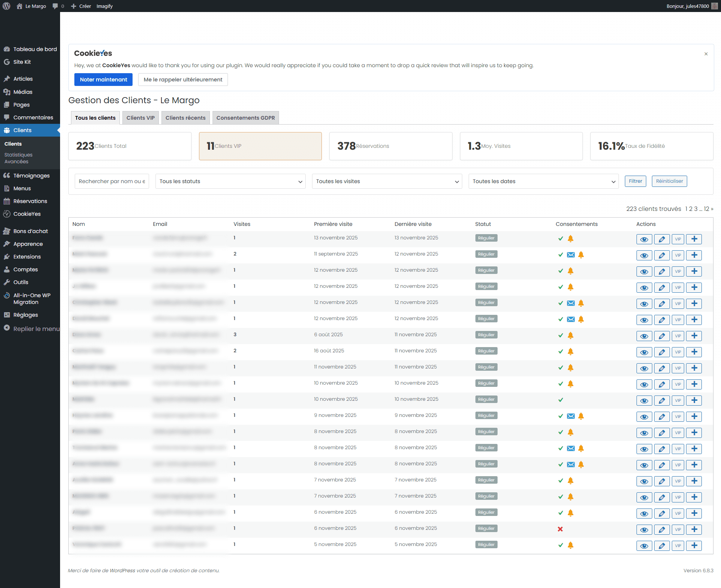This screenshot has height=588, width=721.
Task: Dismiss the CookieYes review notice
Action: (x=706, y=54)
